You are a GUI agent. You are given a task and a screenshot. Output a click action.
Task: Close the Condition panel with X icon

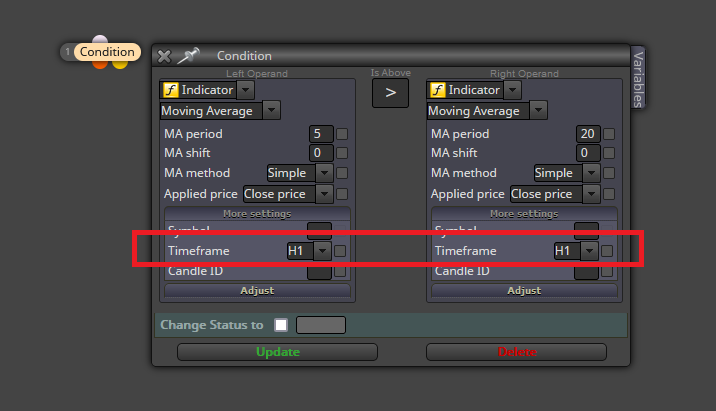coord(164,56)
